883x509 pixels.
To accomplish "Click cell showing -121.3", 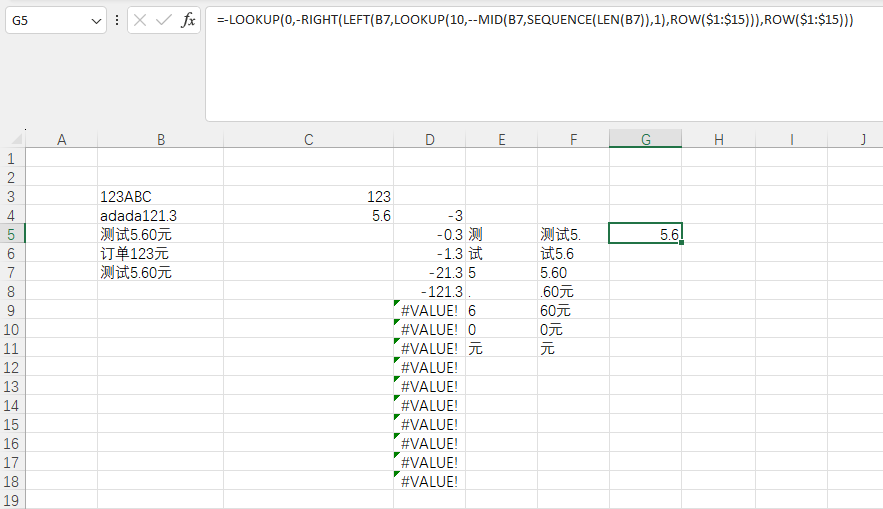I will point(430,292).
